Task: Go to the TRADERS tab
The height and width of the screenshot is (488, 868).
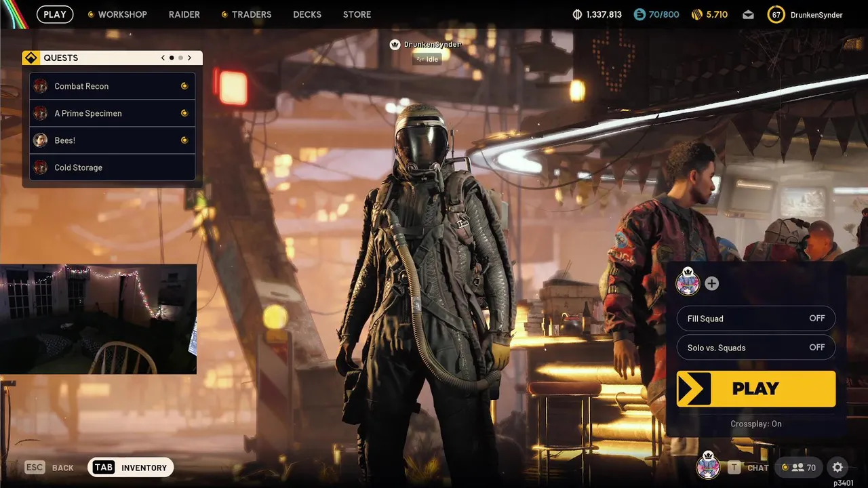Action: [x=252, y=14]
